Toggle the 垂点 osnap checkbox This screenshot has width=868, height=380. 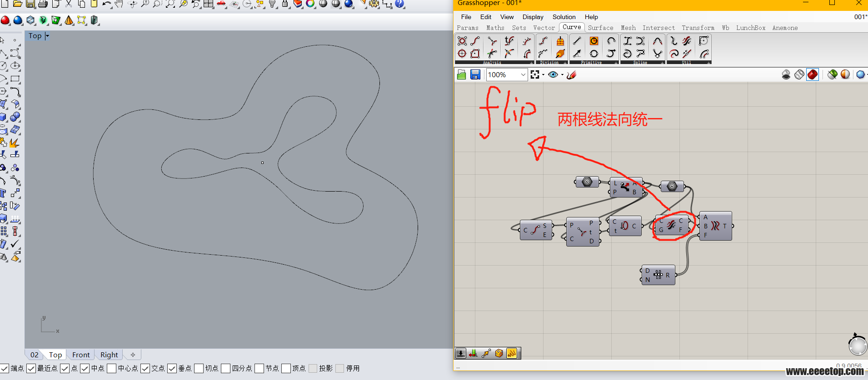click(x=172, y=368)
